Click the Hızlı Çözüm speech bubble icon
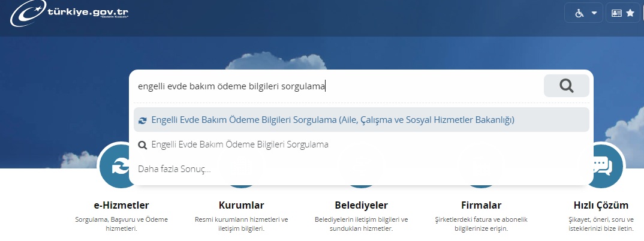Viewport: 644px width, 241px height. tap(603, 165)
